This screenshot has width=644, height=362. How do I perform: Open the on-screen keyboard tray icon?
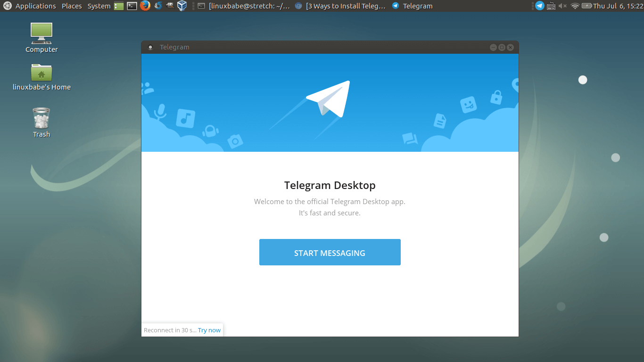click(x=551, y=6)
